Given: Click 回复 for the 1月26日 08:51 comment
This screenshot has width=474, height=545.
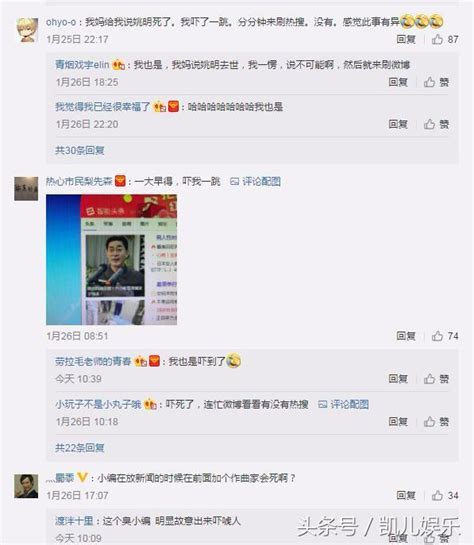Looking at the screenshot, I should click(x=406, y=336).
